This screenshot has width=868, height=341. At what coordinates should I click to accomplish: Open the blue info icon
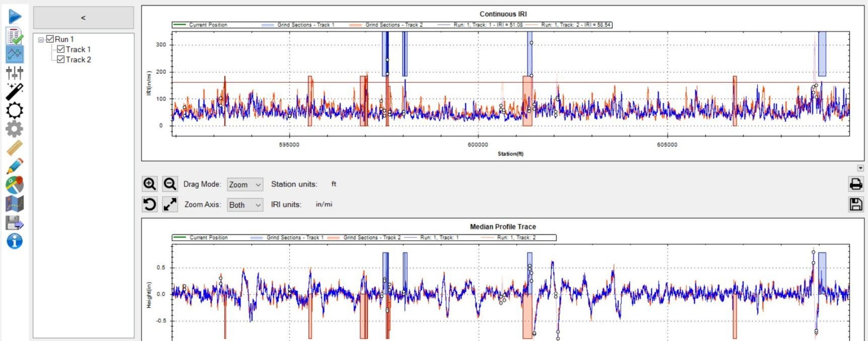pos(15,241)
